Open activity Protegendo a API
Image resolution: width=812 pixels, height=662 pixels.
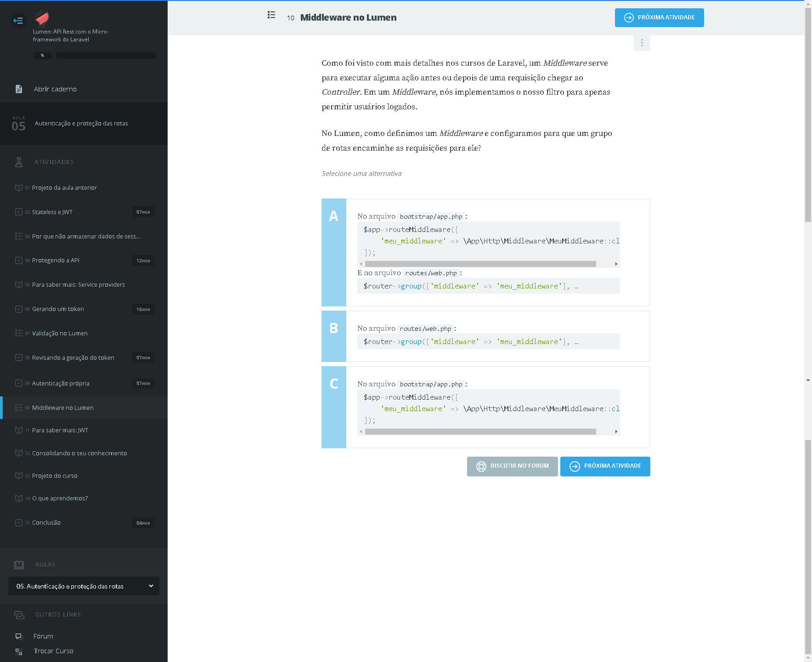(56, 260)
